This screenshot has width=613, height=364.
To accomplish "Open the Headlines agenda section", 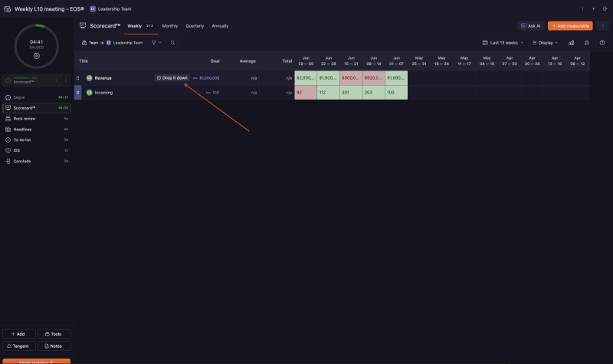I will [x=36, y=129].
